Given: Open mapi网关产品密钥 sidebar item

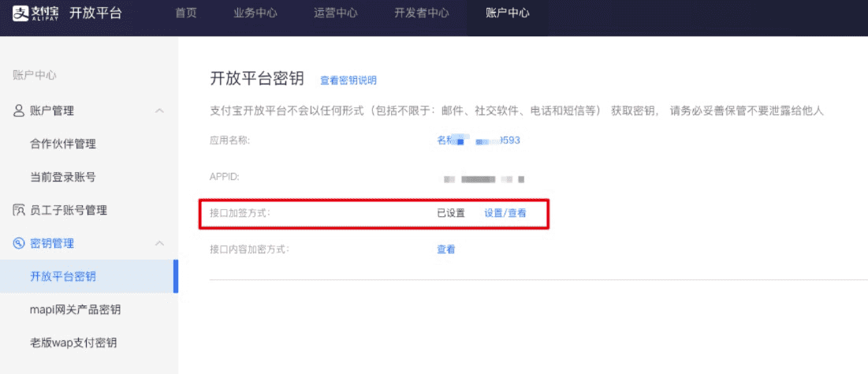Looking at the screenshot, I should pyautogui.click(x=75, y=310).
